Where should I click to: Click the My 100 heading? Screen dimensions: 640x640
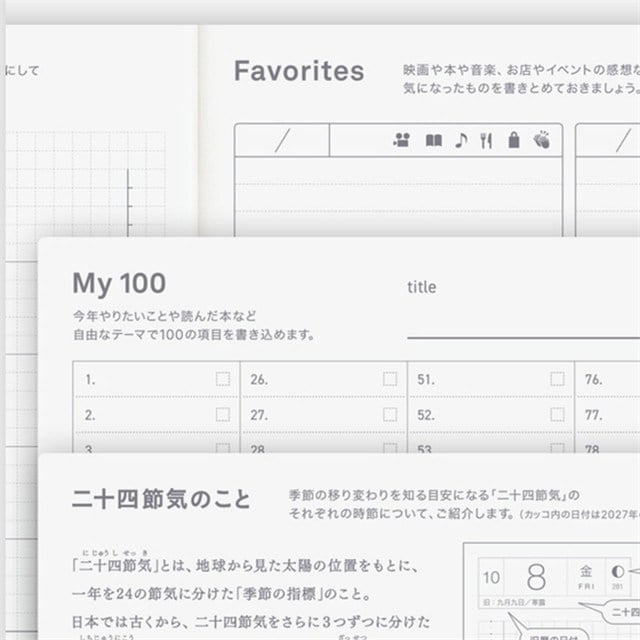pyautogui.click(x=119, y=284)
